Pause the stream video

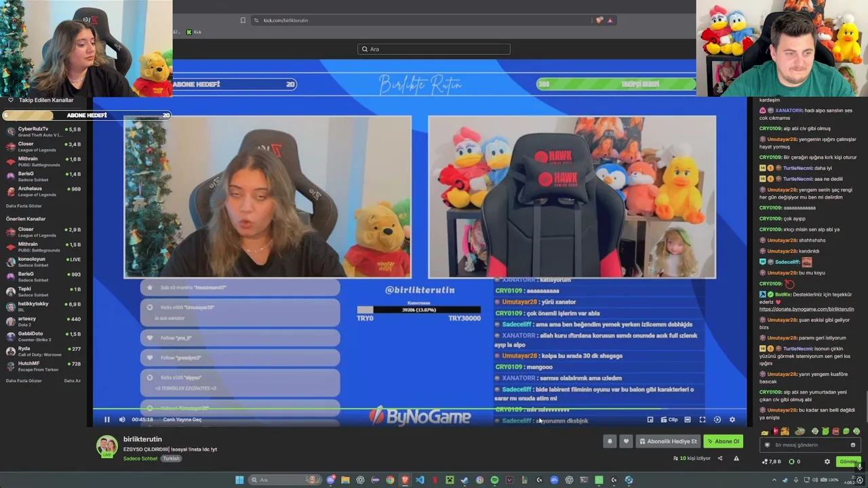click(x=106, y=420)
